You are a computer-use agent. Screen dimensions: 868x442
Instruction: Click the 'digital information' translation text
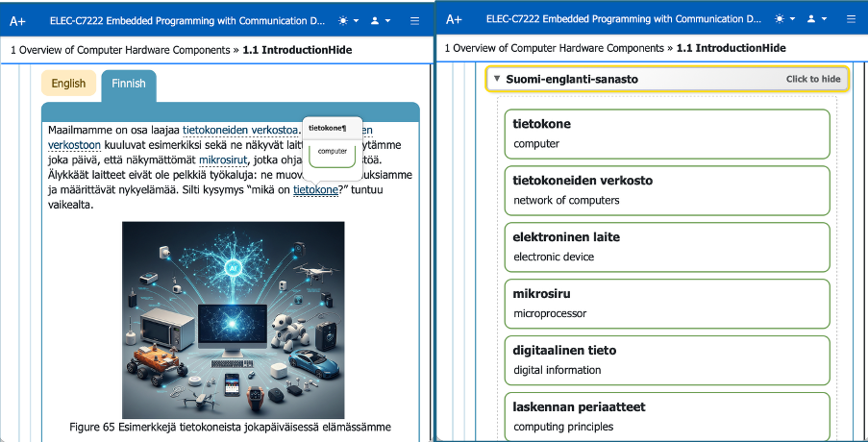557,370
